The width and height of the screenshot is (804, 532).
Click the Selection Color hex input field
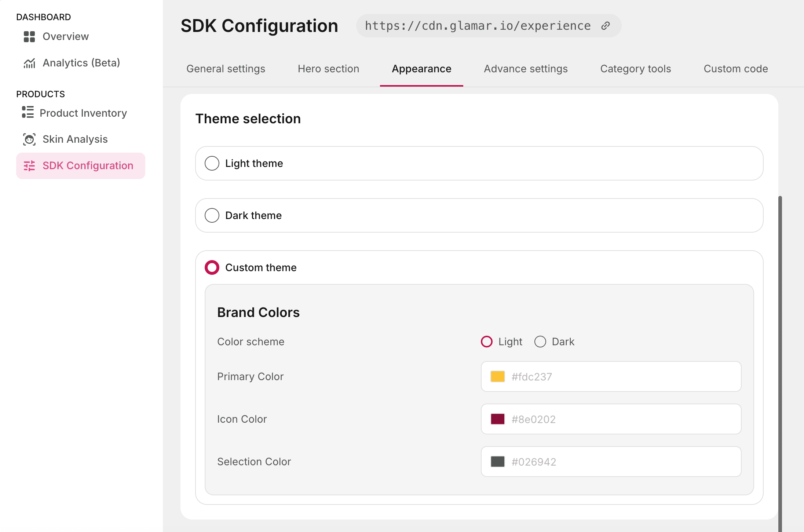[x=624, y=462]
